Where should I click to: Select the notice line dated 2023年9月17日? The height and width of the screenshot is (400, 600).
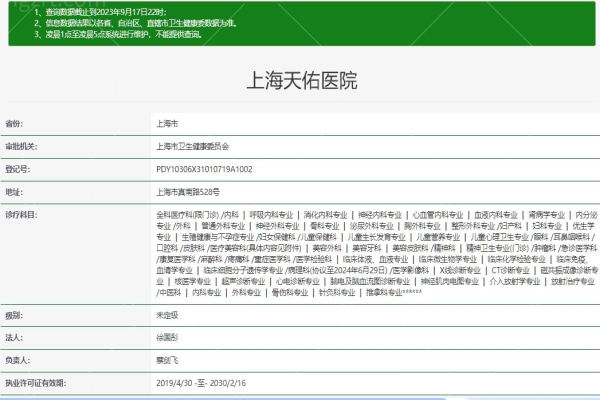pyautogui.click(x=100, y=12)
